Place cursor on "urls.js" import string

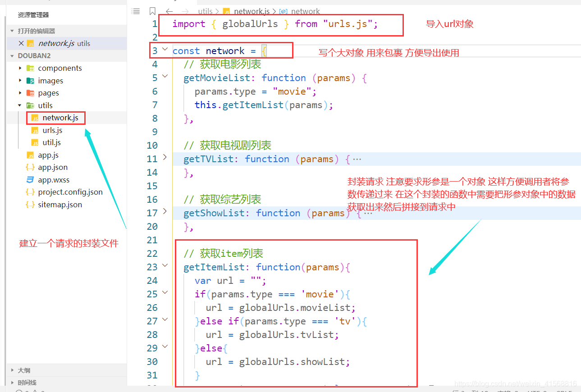(x=348, y=24)
